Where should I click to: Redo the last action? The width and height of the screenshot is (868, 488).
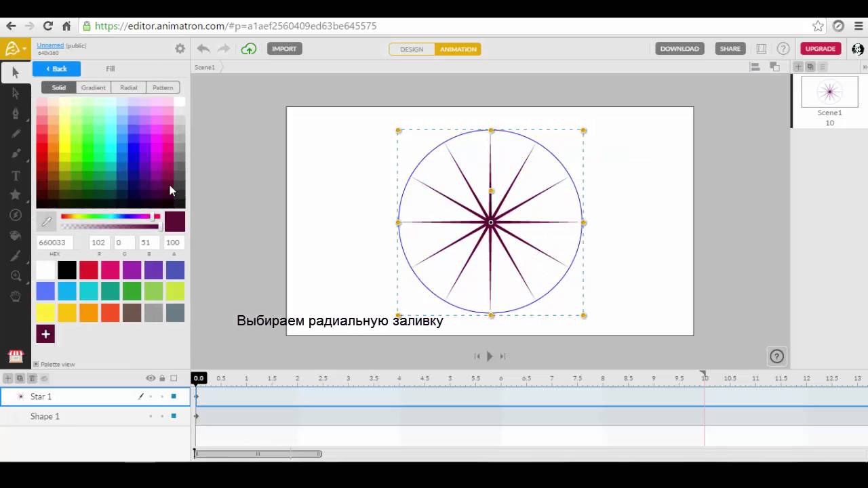click(224, 49)
